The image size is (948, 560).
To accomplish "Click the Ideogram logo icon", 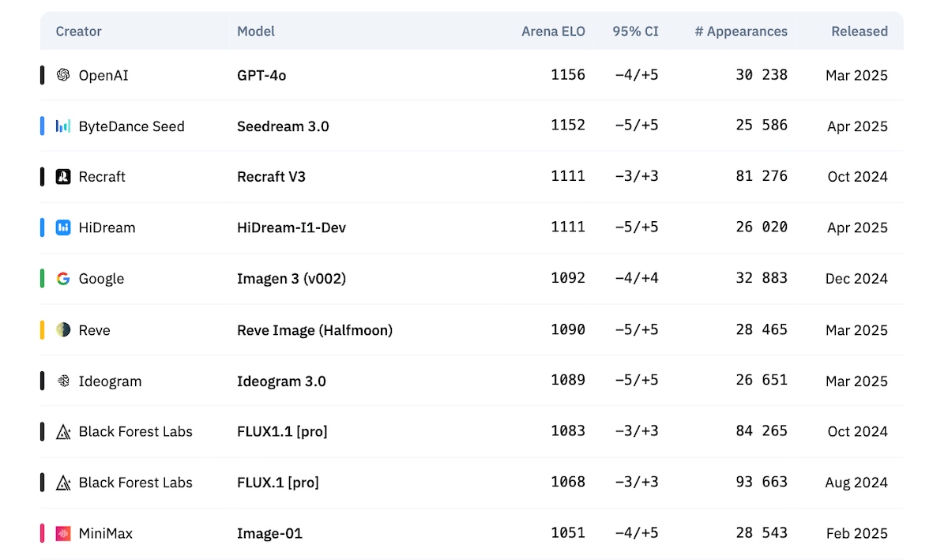I will point(63,381).
